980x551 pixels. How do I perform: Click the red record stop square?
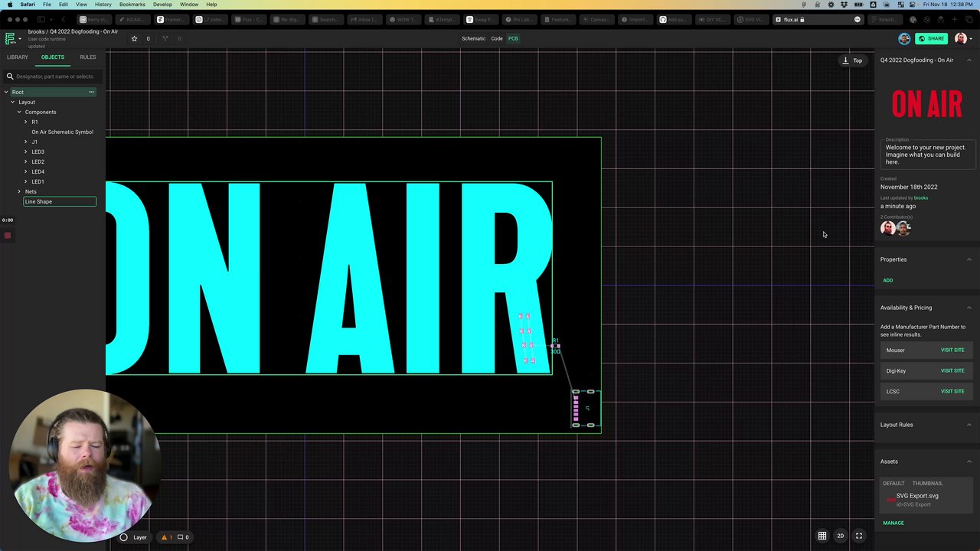click(x=8, y=235)
